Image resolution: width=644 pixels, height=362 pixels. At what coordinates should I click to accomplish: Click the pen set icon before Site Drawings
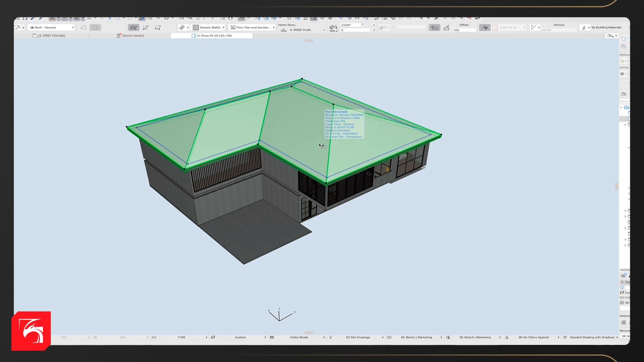pos(330,337)
